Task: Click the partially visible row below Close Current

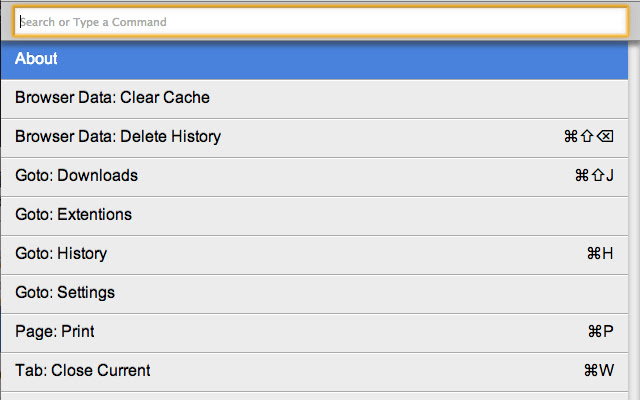Action: [320, 396]
